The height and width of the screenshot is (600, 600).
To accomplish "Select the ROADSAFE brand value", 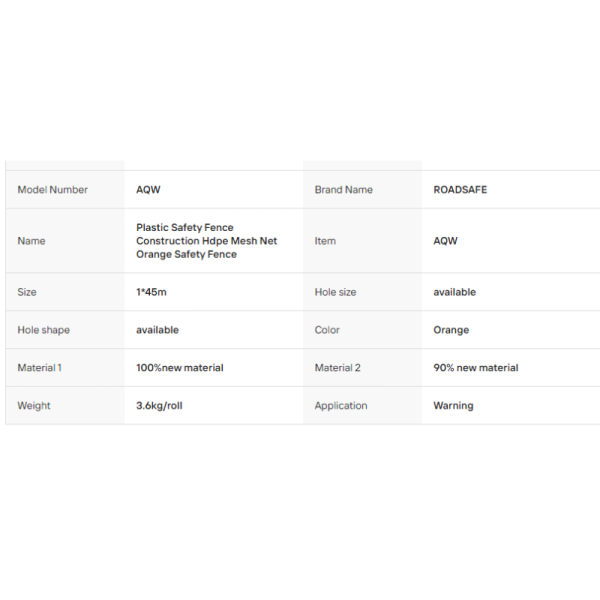I will coord(460,190).
